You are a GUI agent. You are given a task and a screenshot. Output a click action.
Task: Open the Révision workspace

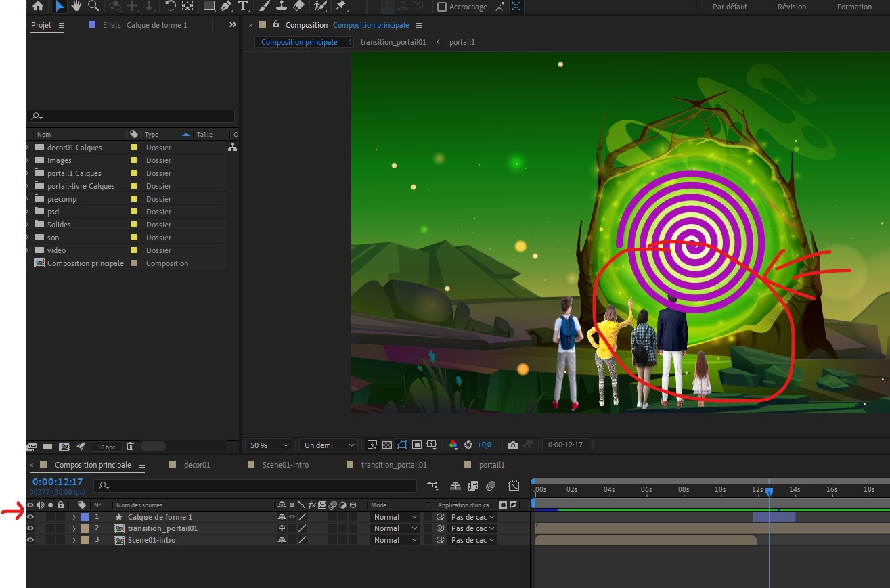(791, 7)
